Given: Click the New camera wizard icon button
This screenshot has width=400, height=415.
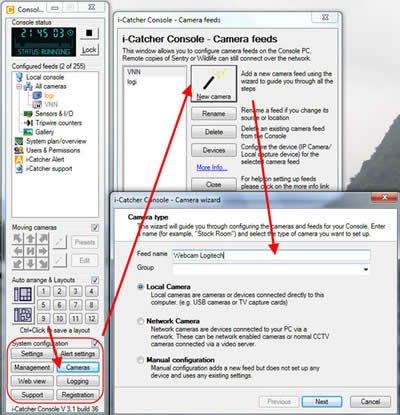Looking at the screenshot, I should [214, 84].
